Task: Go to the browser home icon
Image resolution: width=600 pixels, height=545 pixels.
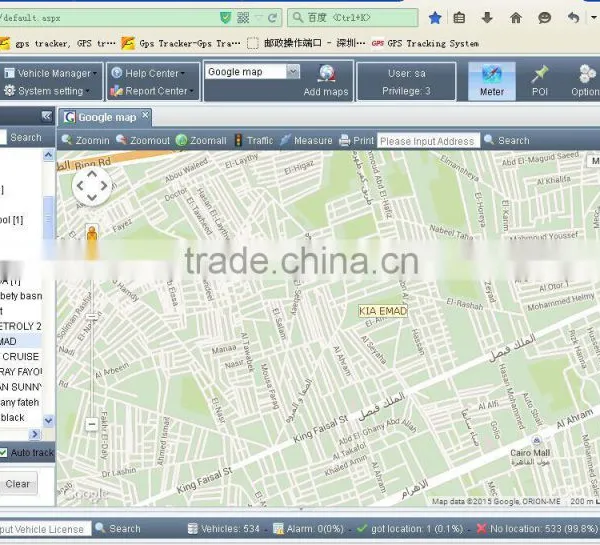Action: [516, 18]
